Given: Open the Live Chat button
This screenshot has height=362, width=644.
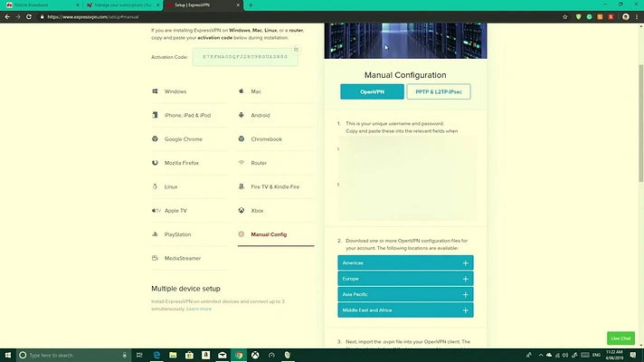Looking at the screenshot, I should 620,338.
